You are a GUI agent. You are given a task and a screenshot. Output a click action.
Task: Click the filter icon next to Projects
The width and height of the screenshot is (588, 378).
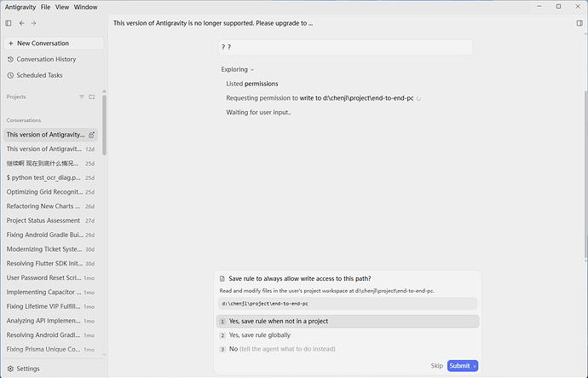pos(82,96)
